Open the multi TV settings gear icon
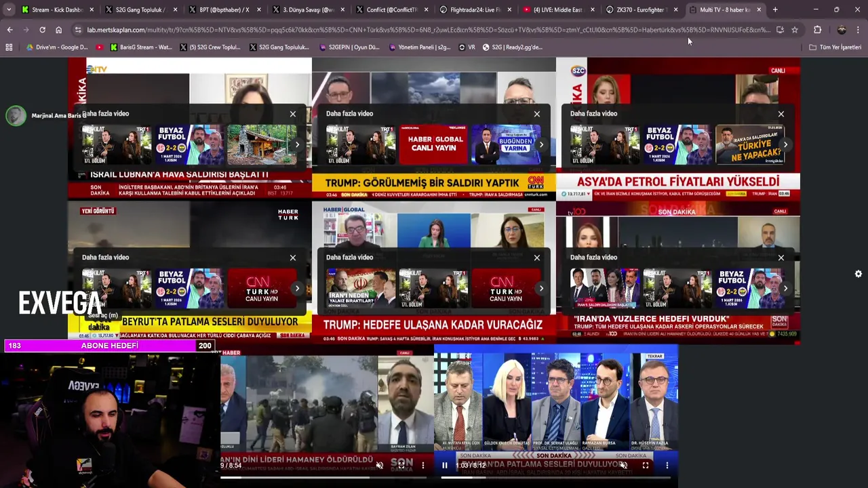 [x=859, y=274]
